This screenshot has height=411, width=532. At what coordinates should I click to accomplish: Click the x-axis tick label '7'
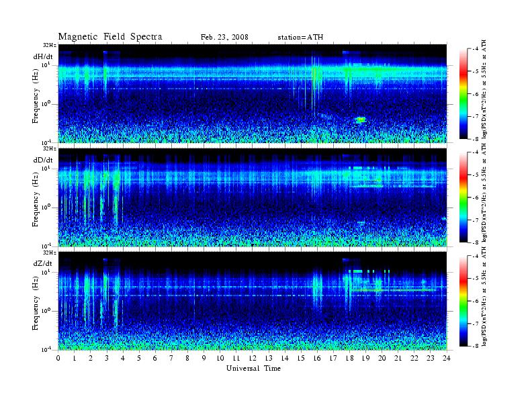point(171,358)
